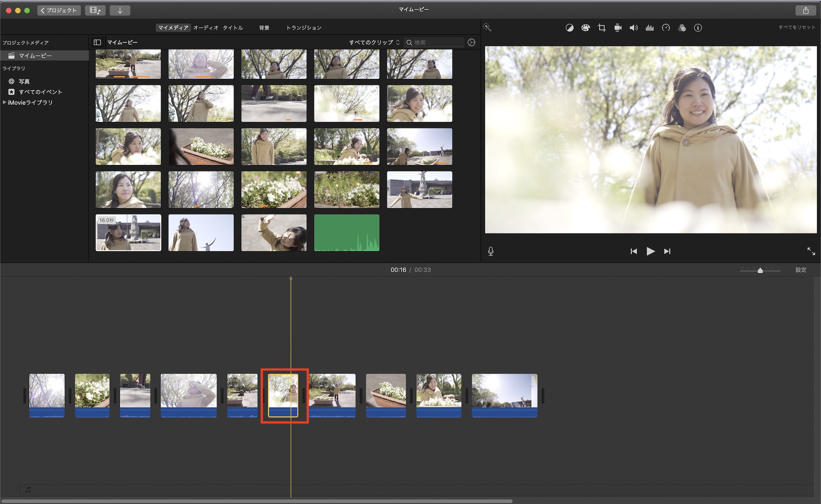
Task: Open the すべてのクリップ filter dropdown
Action: 374,42
